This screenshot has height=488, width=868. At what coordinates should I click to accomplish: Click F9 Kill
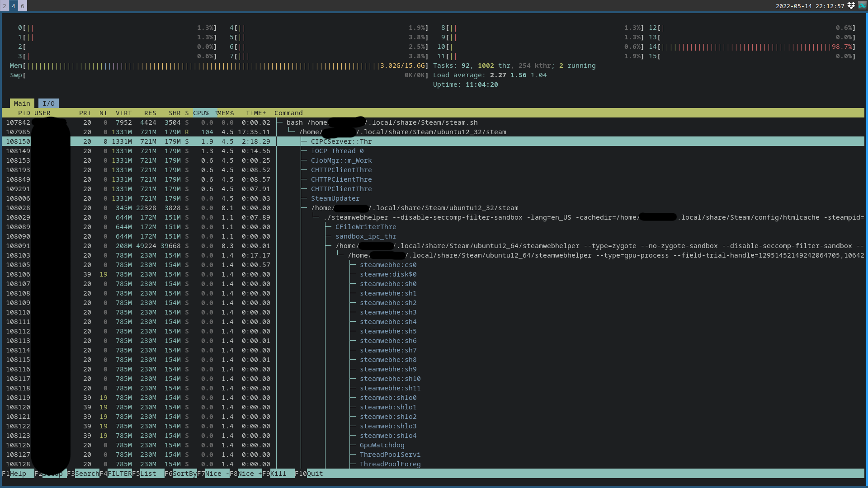pos(278,474)
